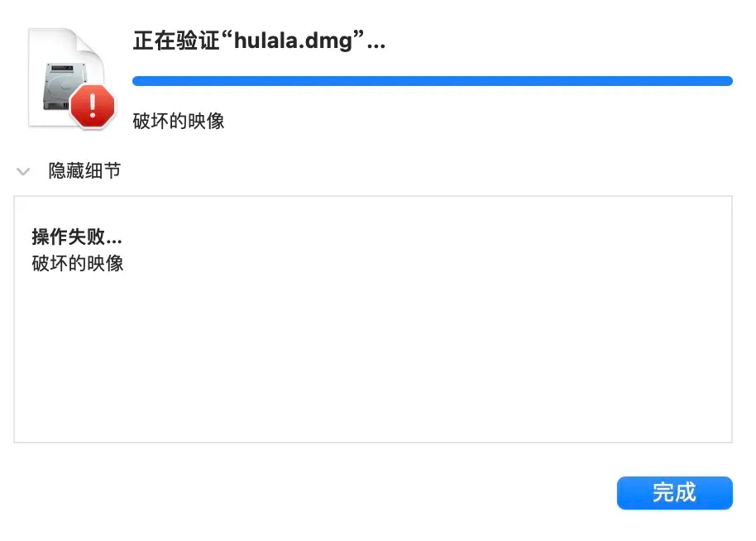Click the red exclamation warning badge
756x541 pixels.
(x=93, y=106)
